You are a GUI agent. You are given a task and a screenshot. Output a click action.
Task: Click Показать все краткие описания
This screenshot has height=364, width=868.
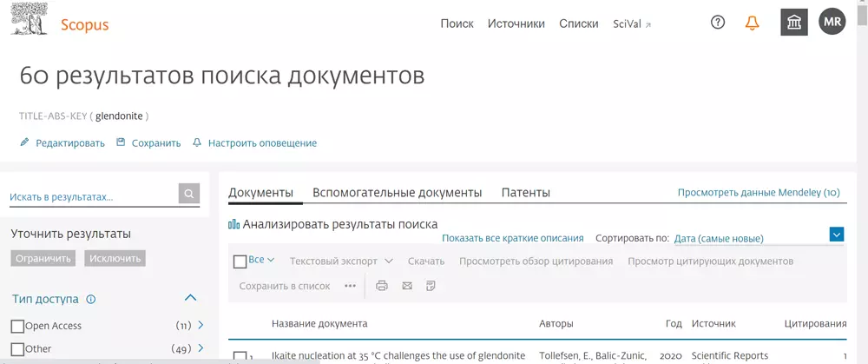coord(513,238)
